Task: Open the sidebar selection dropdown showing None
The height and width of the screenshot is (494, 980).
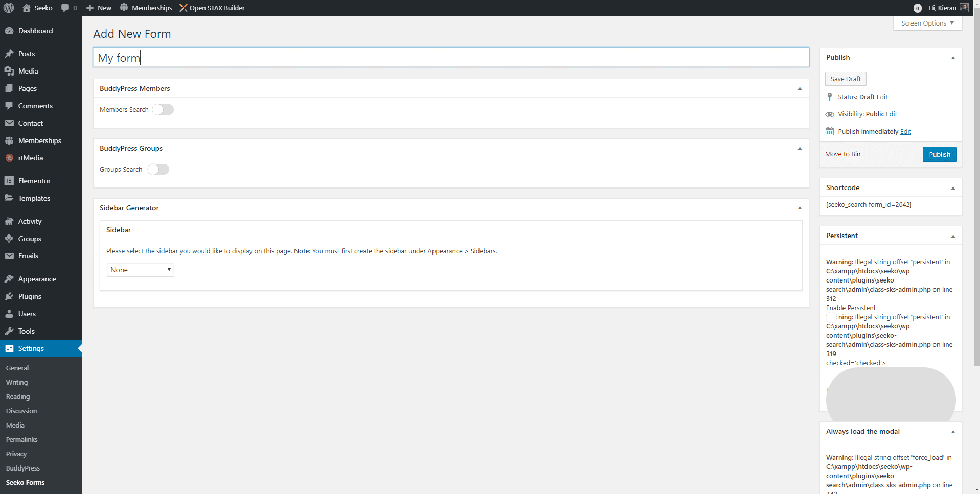Action: click(141, 270)
